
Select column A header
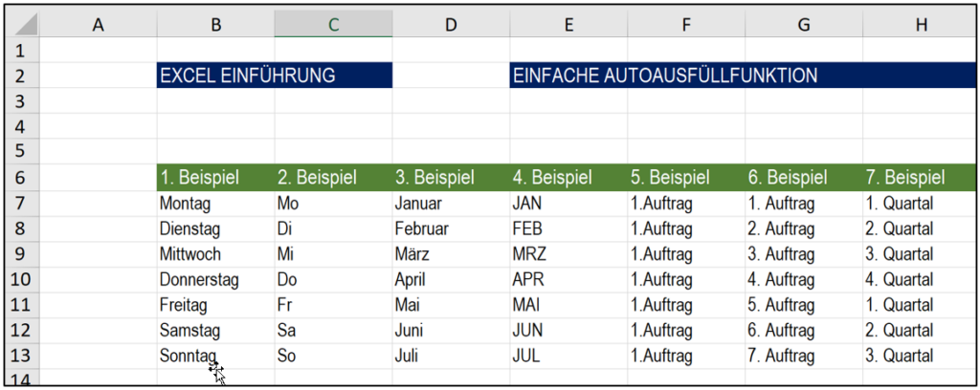pos(99,25)
